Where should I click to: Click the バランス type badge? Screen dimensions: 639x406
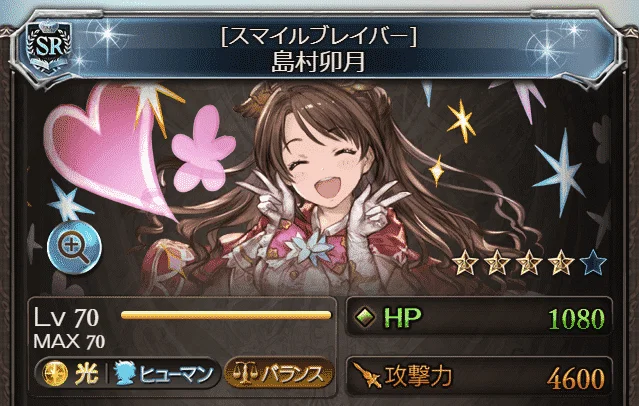[x=279, y=374]
